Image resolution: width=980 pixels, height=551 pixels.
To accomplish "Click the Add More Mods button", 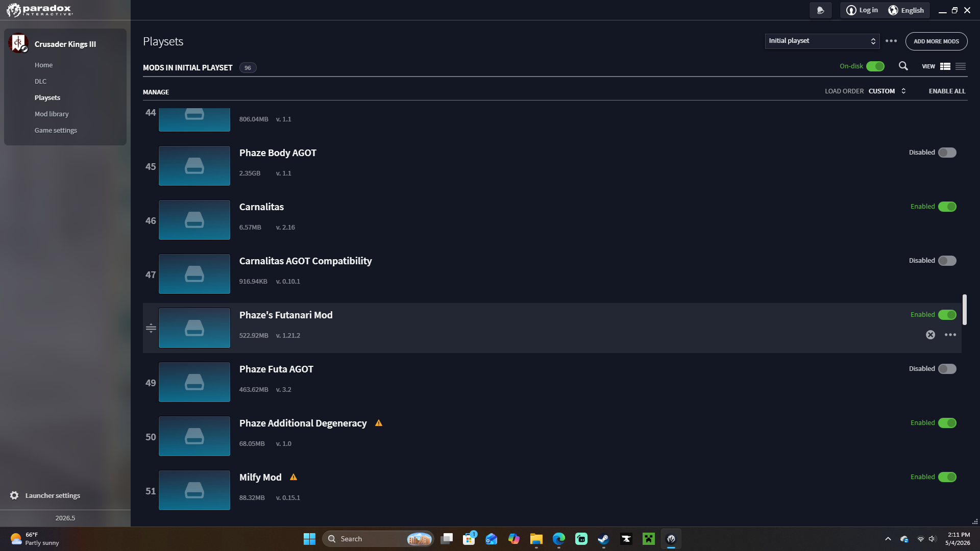I will (936, 41).
